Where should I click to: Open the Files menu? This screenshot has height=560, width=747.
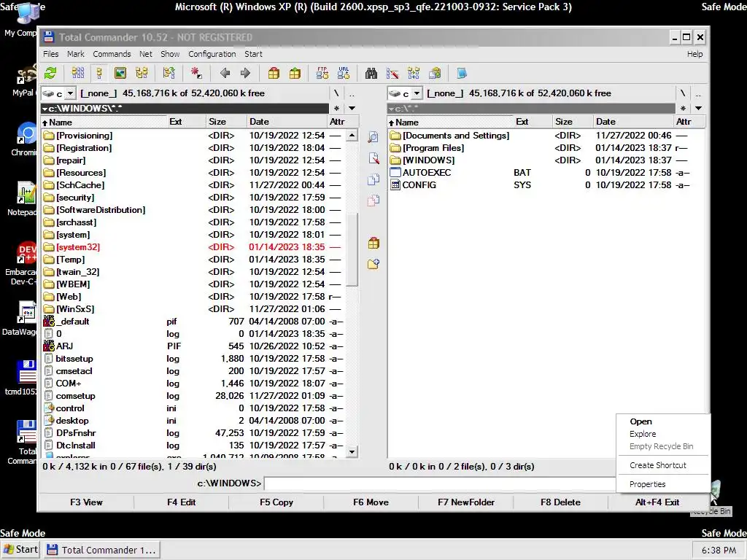(51, 54)
